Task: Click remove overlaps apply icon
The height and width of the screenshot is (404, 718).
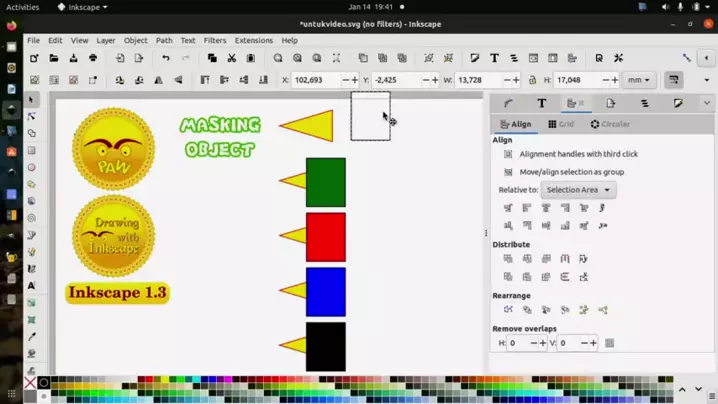Action: tap(609, 343)
